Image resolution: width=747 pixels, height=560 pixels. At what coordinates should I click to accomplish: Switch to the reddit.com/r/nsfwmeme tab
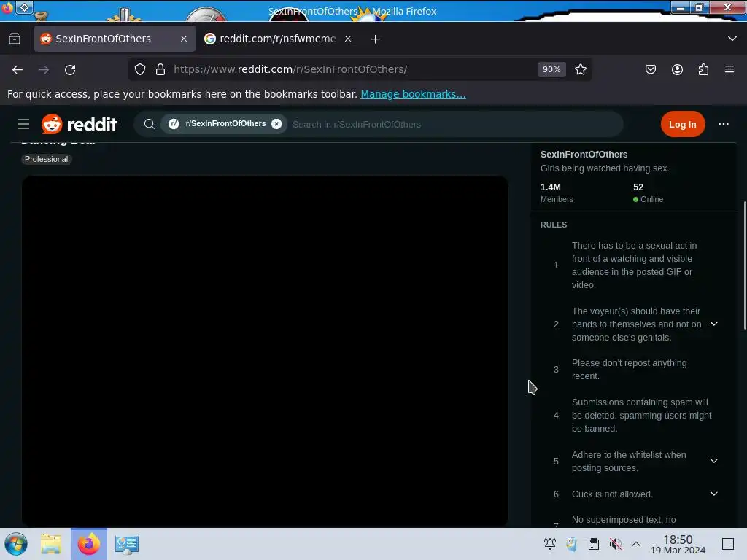278,39
